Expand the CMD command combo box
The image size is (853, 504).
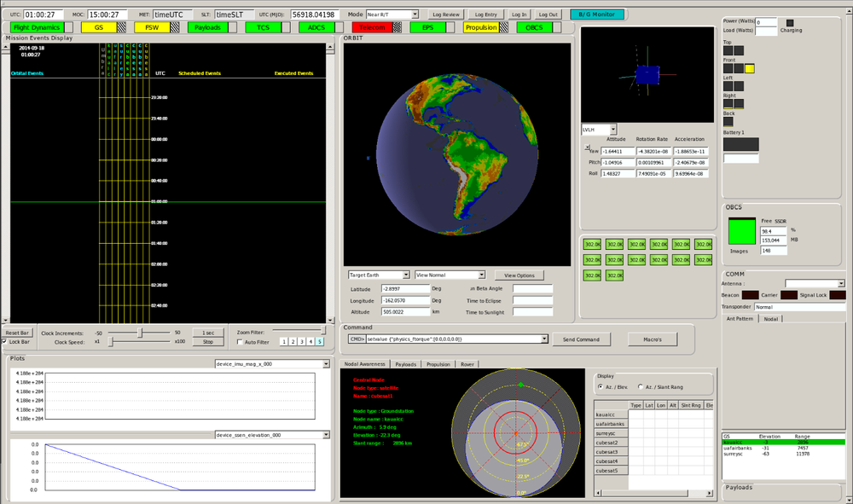point(544,339)
